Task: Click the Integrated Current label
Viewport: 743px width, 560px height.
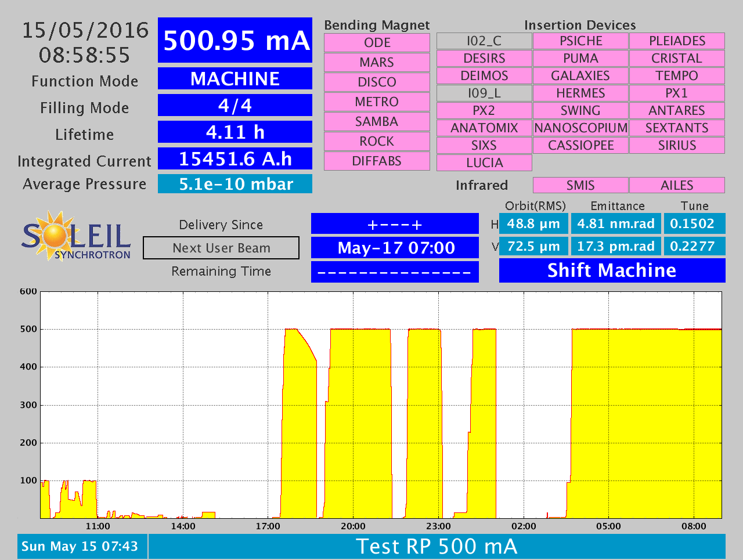Action: (x=85, y=161)
